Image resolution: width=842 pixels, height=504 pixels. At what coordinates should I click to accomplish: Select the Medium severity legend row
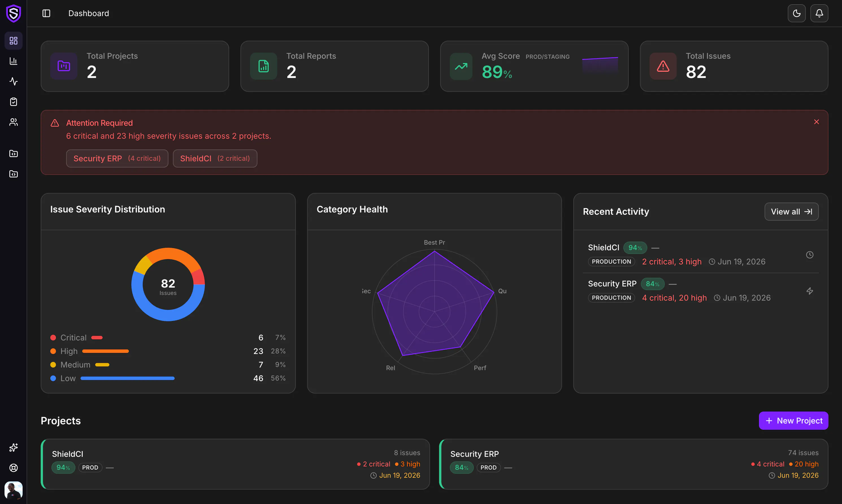pos(168,365)
